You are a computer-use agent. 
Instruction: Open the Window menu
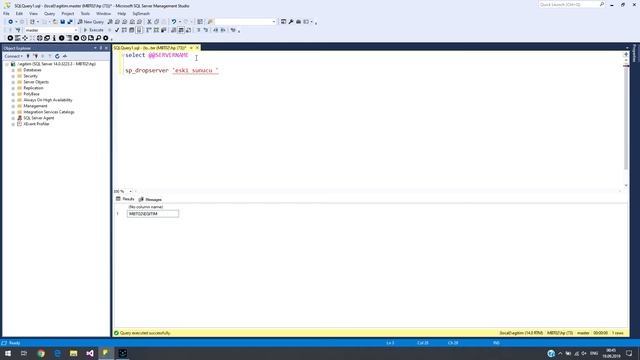[103, 13]
